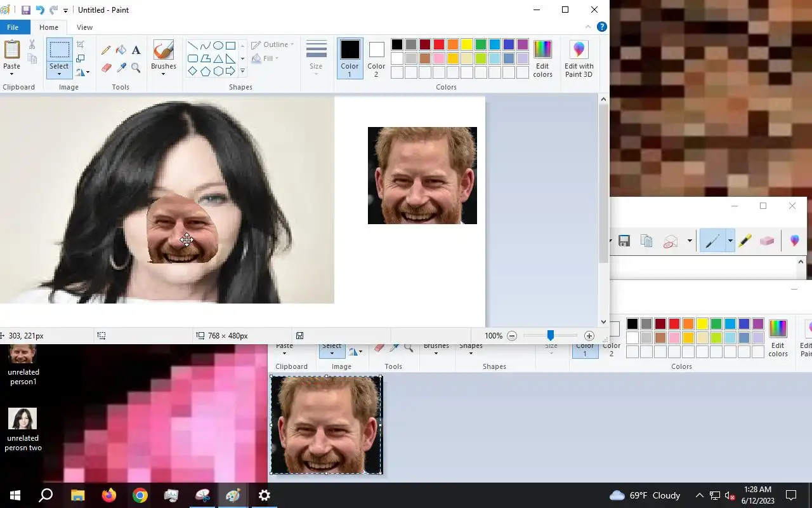This screenshot has height=508, width=812.
Task: Select the Fill with color bucket
Action: pos(121,50)
